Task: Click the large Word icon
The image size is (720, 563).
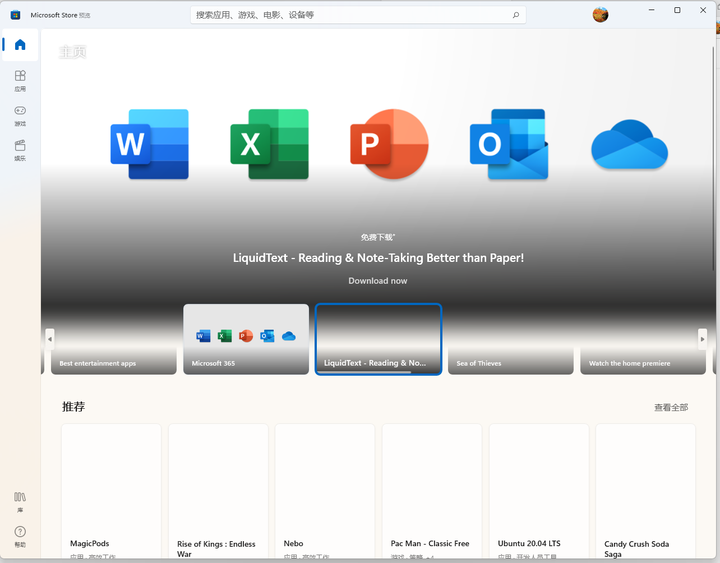Action: pyautogui.click(x=150, y=144)
